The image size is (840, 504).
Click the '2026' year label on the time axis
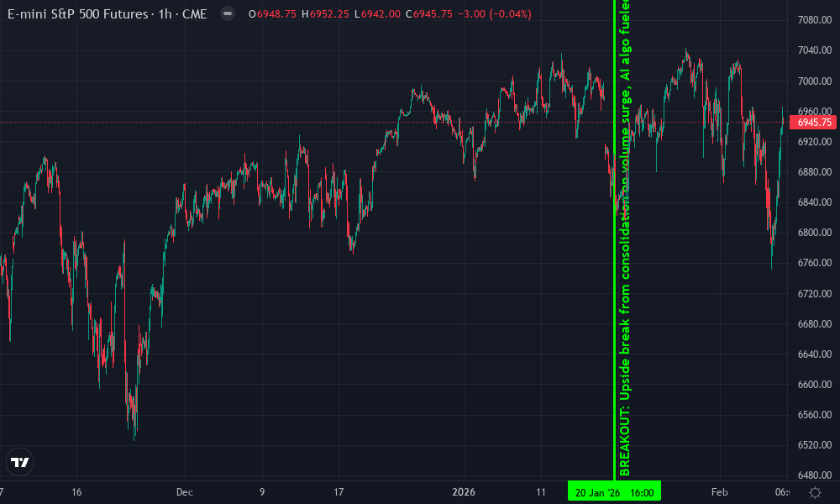(464, 492)
